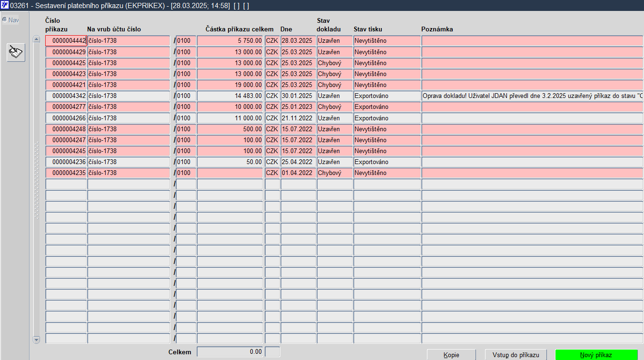Select order number 0000004421
Viewport: 644px width, 360px height.
pyautogui.click(x=66, y=85)
